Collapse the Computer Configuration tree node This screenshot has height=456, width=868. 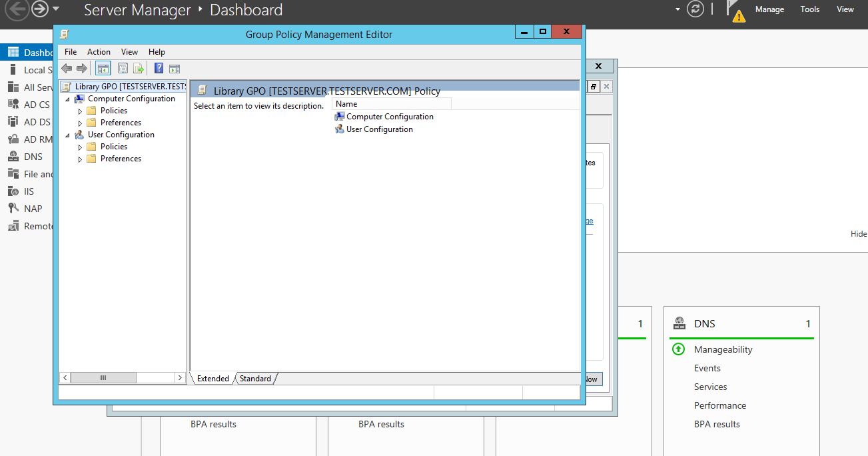click(68, 99)
